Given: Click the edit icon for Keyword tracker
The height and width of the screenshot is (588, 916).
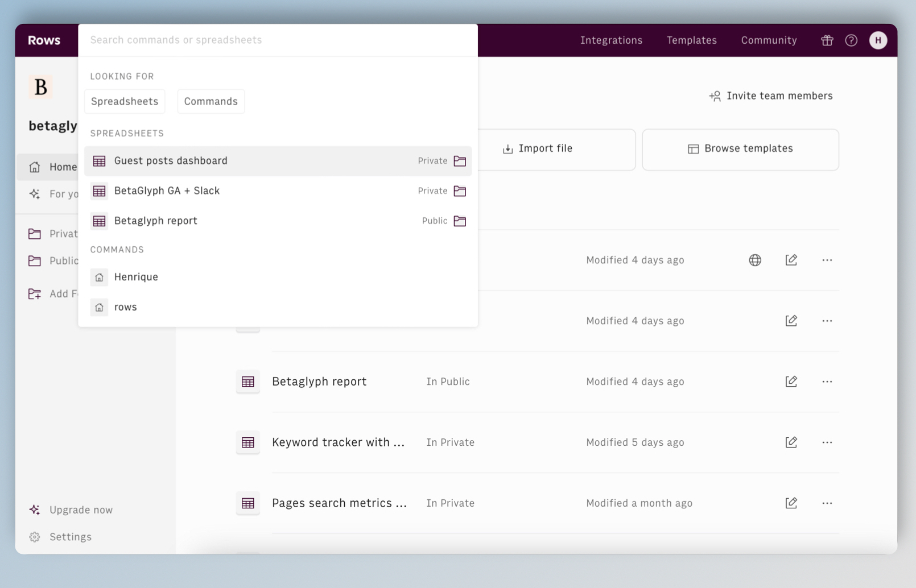Looking at the screenshot, I should (791, 442).
